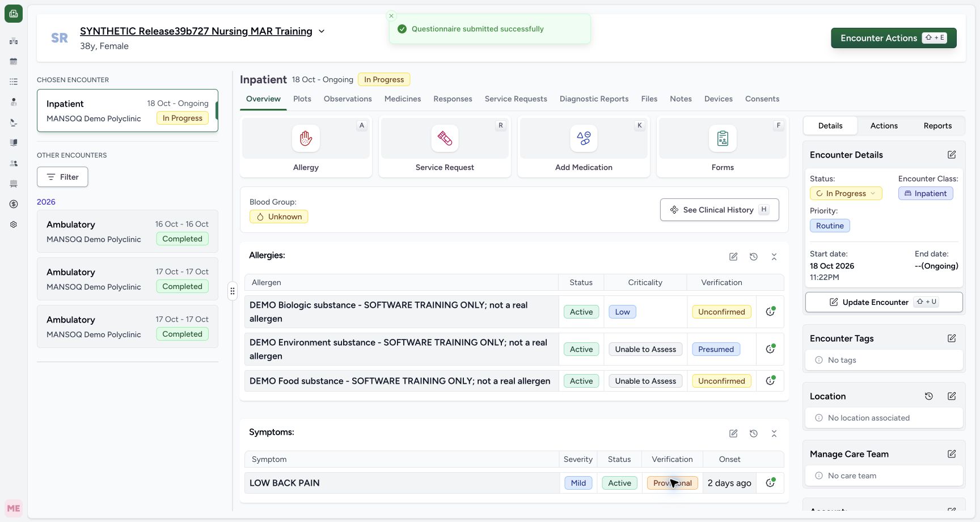Open the In Progress status dropdown
Viewport: 980px width, 522px height.
846,193
